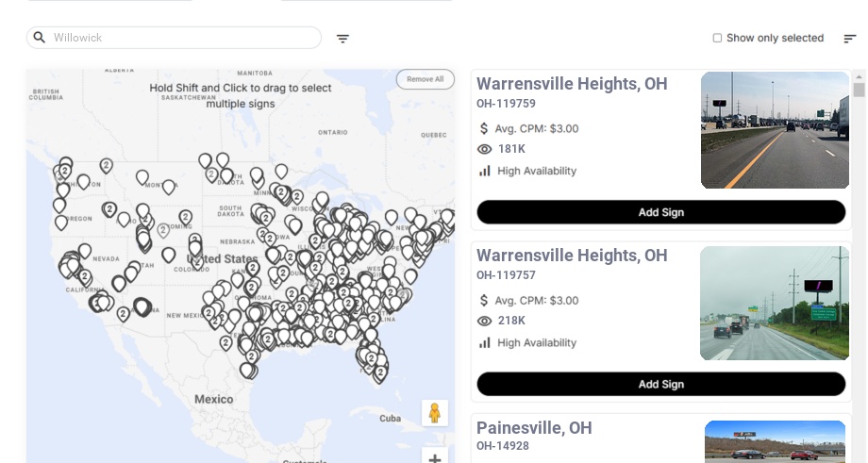Click Remove All on the map

click(425, 79)
